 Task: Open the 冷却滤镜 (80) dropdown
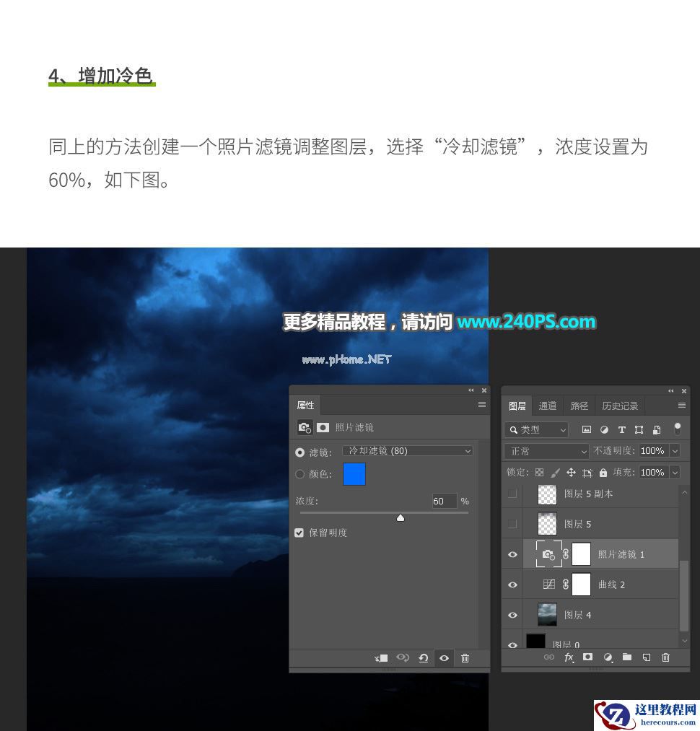(407, 450)
